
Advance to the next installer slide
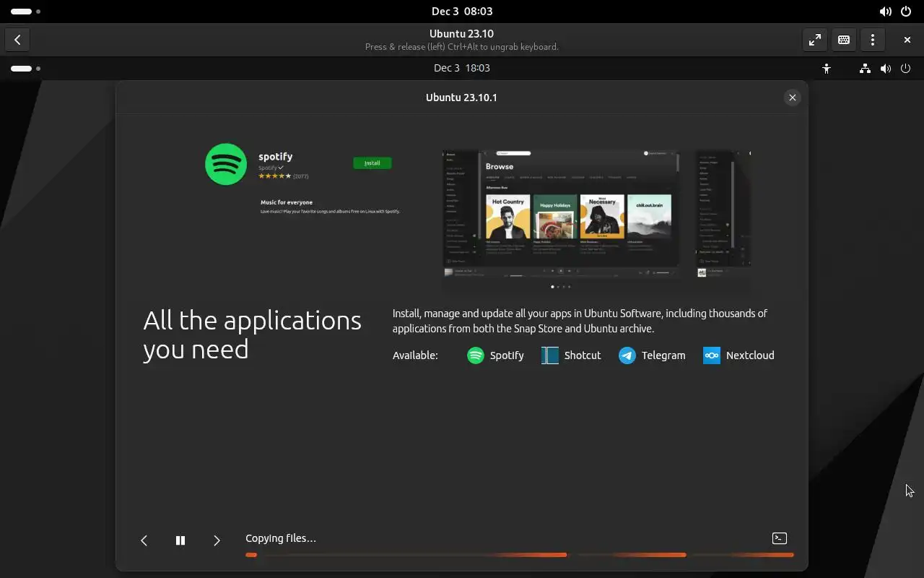[x=217, y=540]
